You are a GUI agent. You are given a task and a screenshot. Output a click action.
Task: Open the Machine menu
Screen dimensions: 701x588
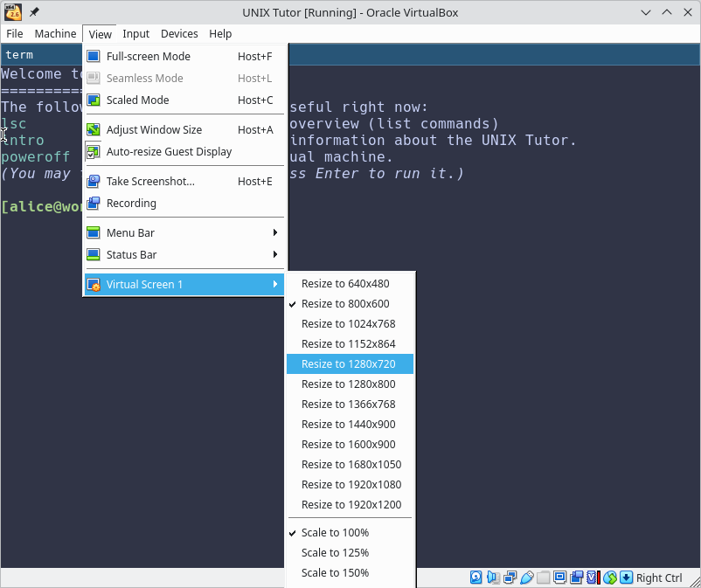tap(55, 34)
